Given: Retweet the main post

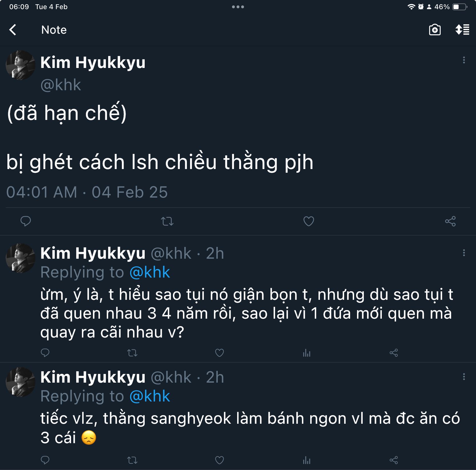Looking at the screenshot, I should (x=167, y=221).
